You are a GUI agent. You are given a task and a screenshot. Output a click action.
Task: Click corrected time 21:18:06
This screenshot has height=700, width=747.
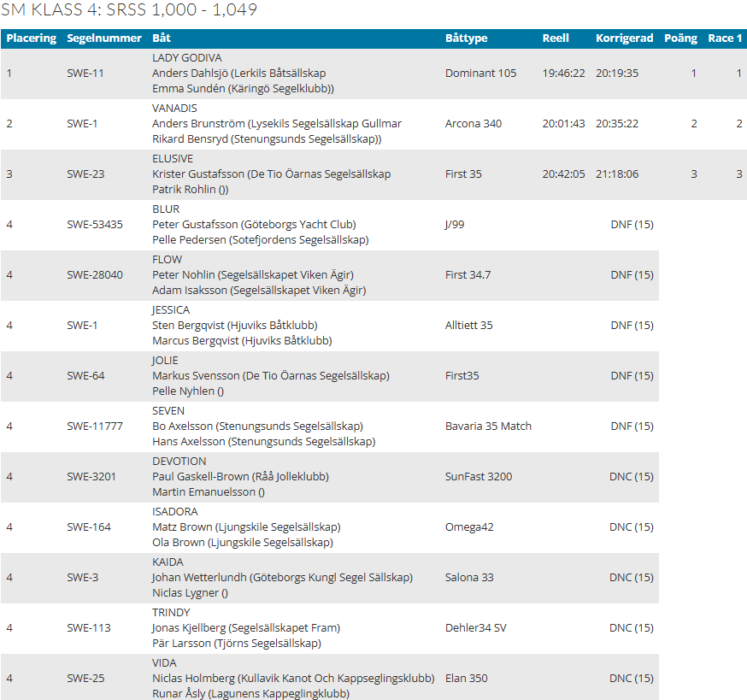[617, 174]
